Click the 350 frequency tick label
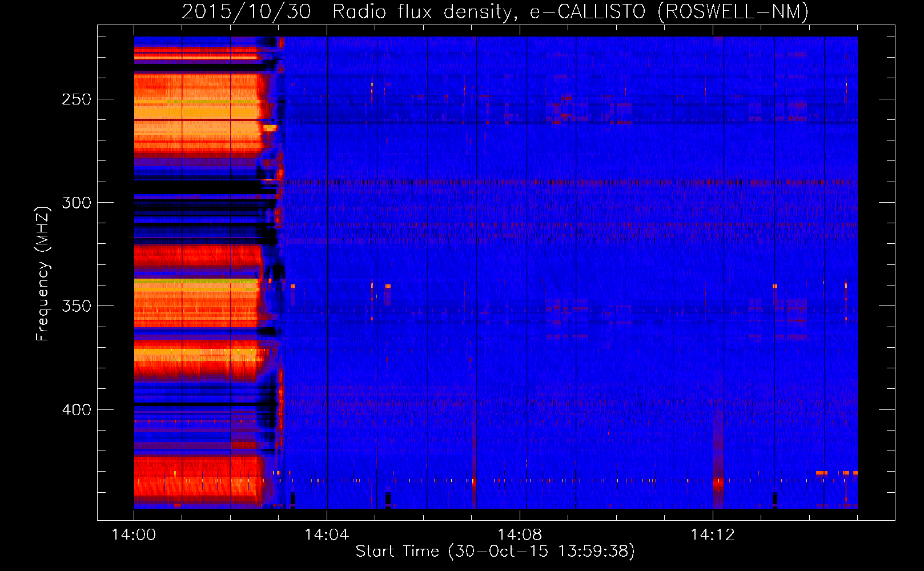The height and width of the screenshot is (571, 924). pos(77,306)
